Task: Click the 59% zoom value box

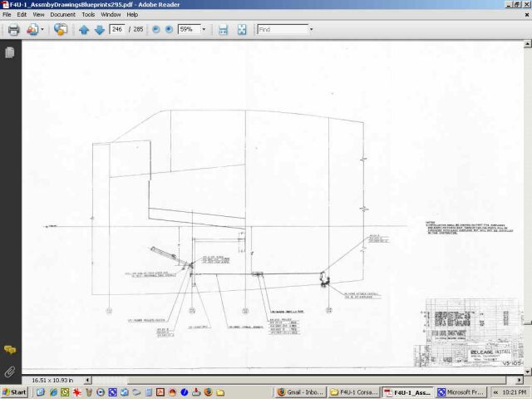Action: pos(189,30)
